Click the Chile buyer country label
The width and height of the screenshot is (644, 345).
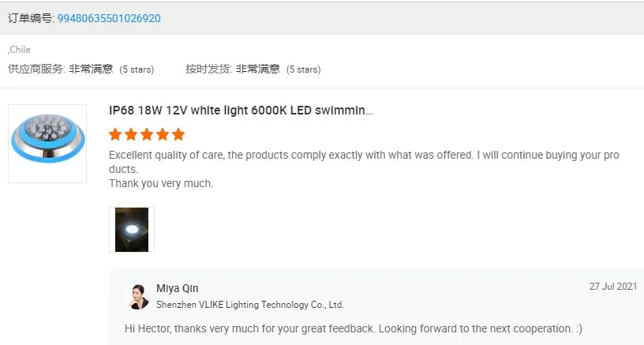pyautogui.click(x=20, y=50)
